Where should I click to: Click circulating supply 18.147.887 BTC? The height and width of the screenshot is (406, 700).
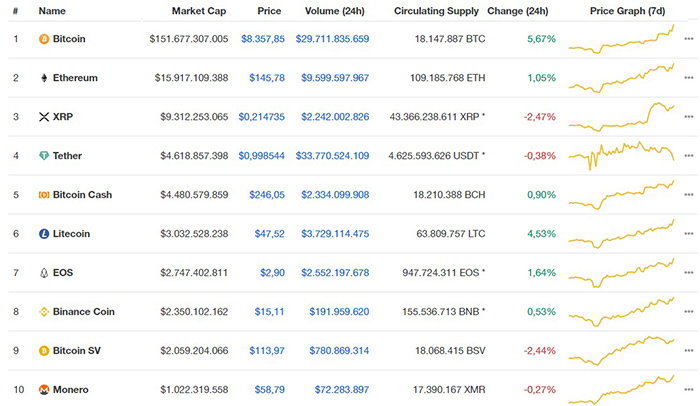450,39
